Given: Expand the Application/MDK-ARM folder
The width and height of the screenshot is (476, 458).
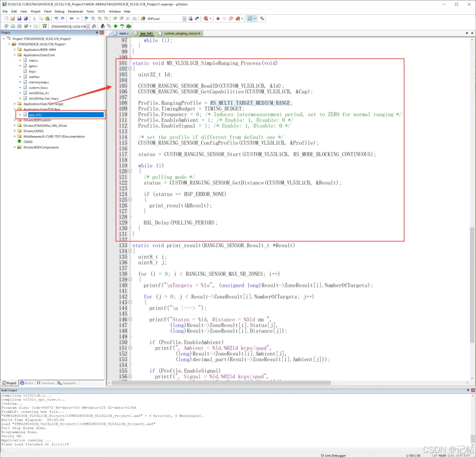Looking at the screenshot, I should 15,50.
